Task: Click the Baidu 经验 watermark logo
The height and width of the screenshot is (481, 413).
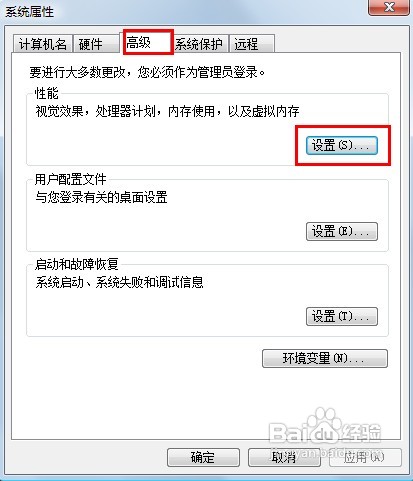Action: point(325,430)
